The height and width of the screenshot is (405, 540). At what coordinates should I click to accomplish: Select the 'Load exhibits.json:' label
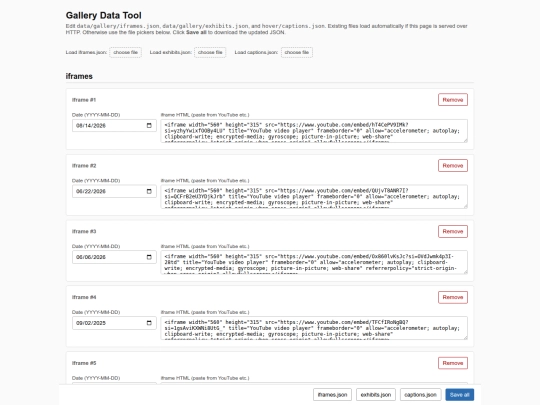point(171,52)
